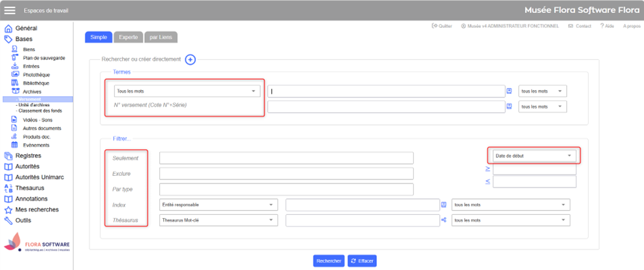
Task: Open the Tous les mots field dropdown
Action: coord(187,91)
